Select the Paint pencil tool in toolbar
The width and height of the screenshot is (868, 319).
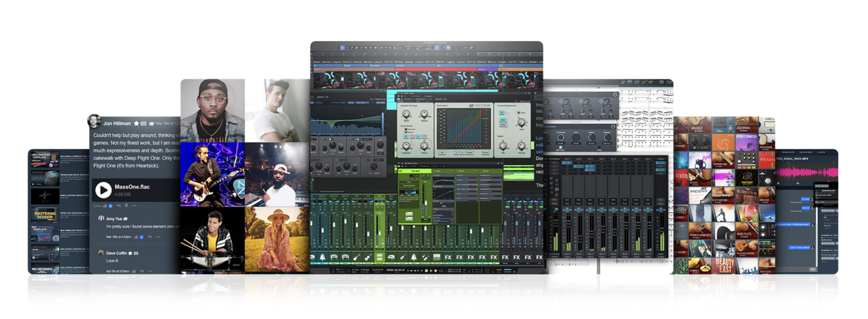click(x=352, y=48)
